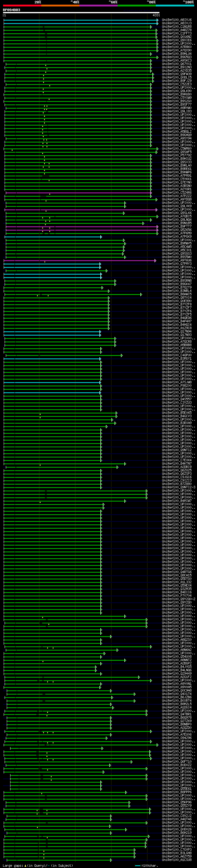Click the green alignment bar of UniRef100_B8AWI5
This screenshot has width=197, height=868.
click(x=73, y=294)
